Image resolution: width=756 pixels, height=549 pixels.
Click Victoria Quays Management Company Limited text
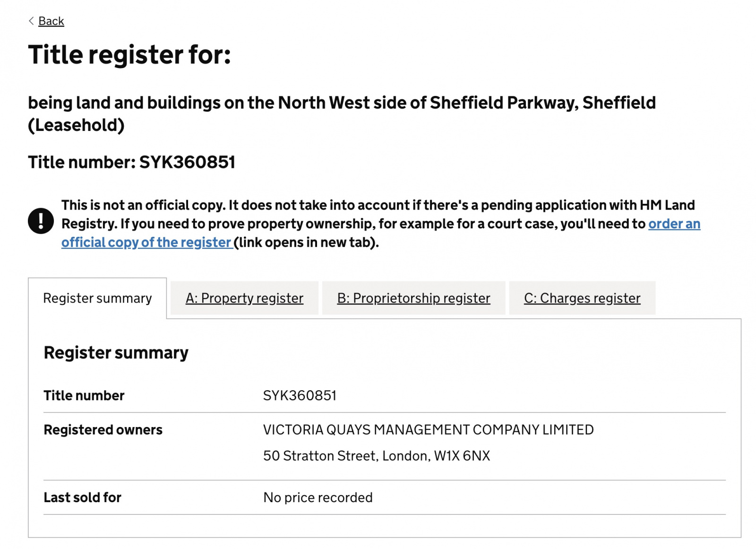(x=428, y=430)
